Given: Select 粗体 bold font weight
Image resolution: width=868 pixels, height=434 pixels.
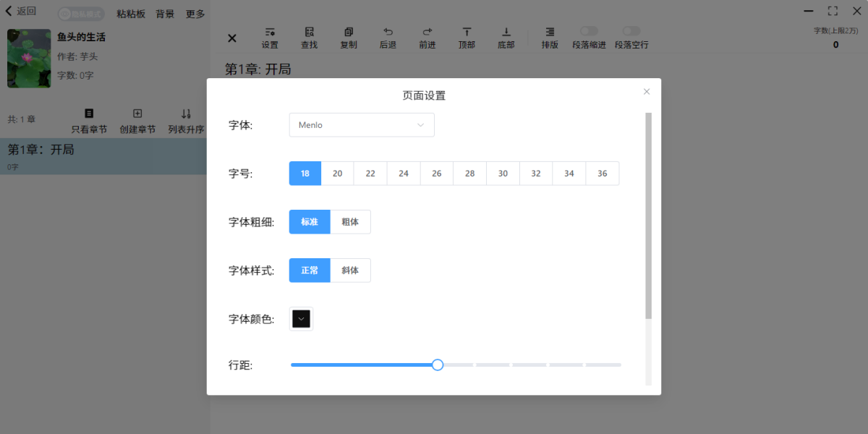Looking at the screenshot, I should (350, 222).
